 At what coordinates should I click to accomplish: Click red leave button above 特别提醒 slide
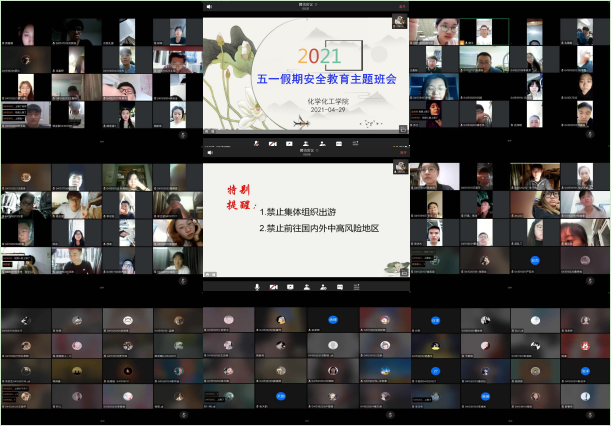tap(403, 150)
